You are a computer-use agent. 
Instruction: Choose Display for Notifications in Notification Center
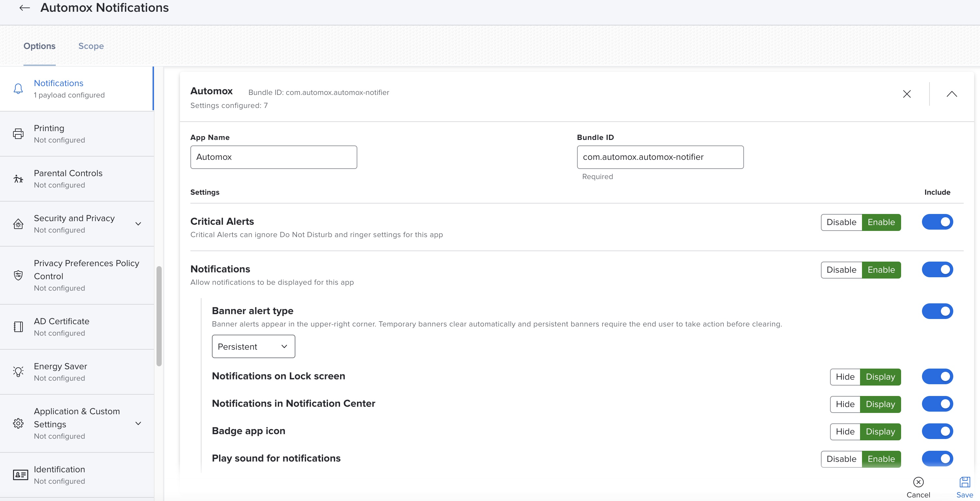881,404
